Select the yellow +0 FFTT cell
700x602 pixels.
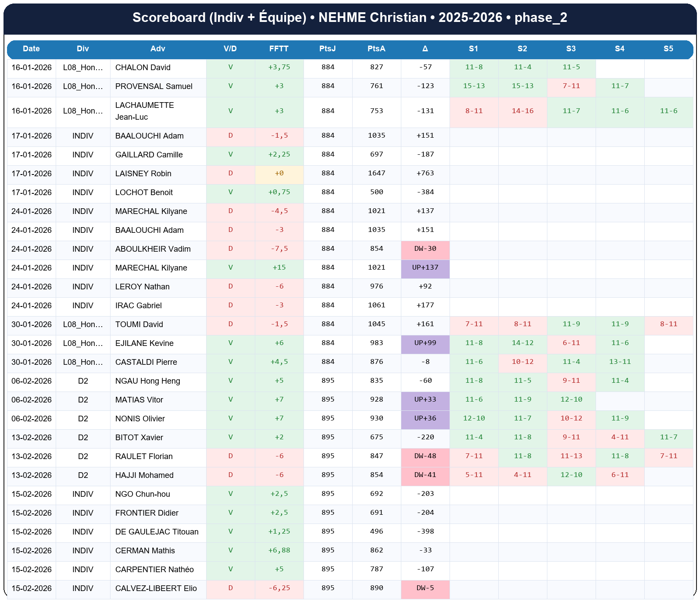279,173
